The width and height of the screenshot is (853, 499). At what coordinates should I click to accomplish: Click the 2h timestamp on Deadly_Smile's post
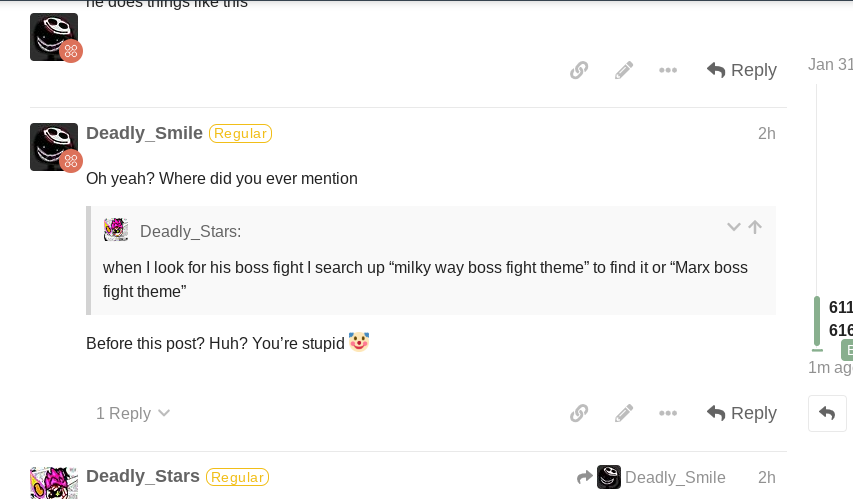[x=767, y=133]
